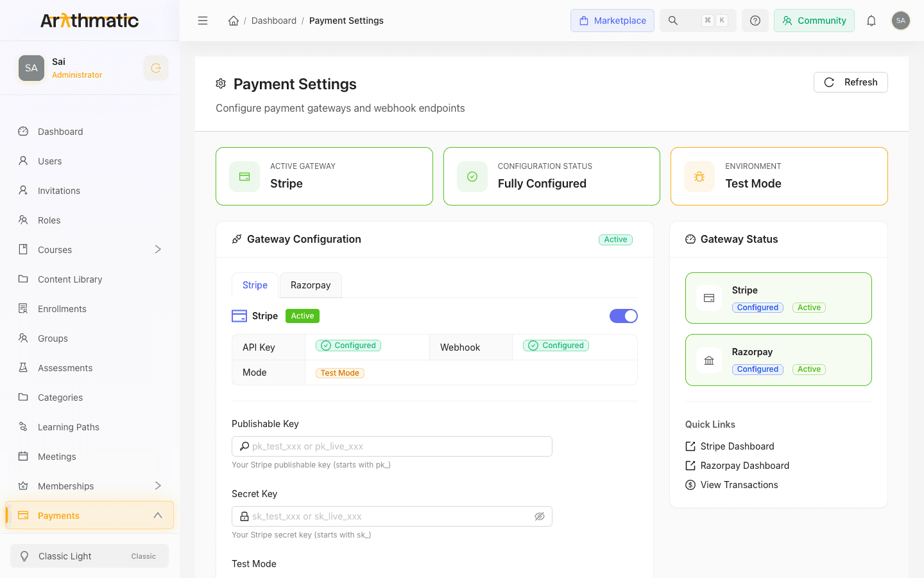The height and width of the screenshot is (578, 924).
Task: Expand the Courses submenu chevron
Action: (158, 249)
